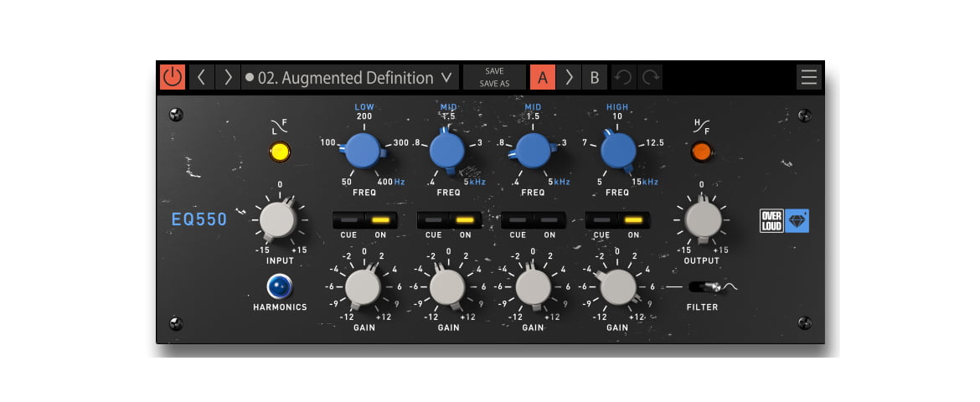This screenshot has width=980, height=402.
Task: Go to previous preset with left arrow
Action: pyautogui.click(x=201, y=78)
